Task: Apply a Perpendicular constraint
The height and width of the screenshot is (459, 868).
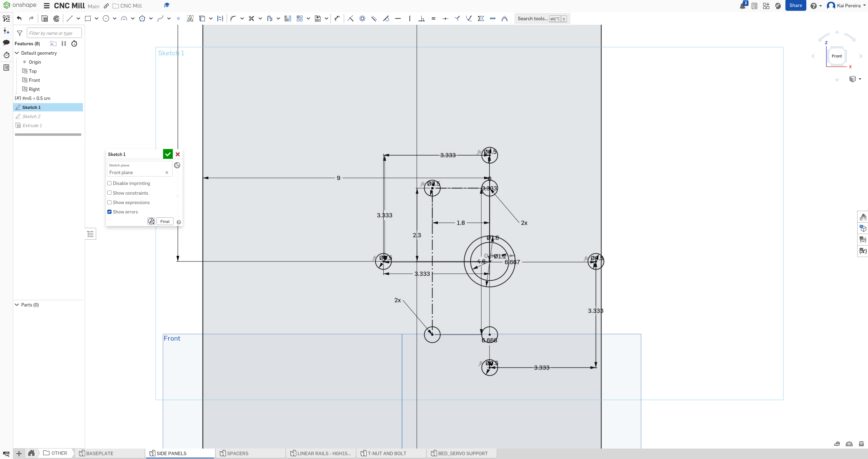Action: pos(422,18)
